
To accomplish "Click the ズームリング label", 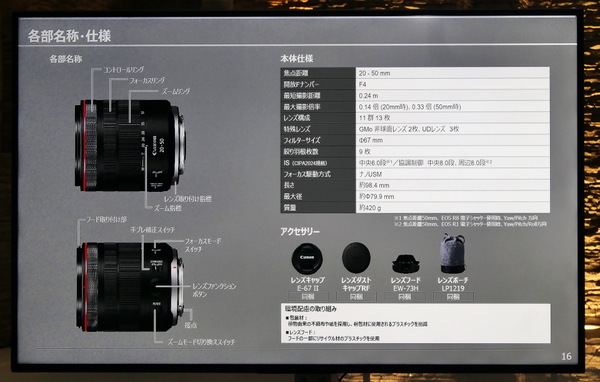I will pyautogui.click(x=175, y=91).
